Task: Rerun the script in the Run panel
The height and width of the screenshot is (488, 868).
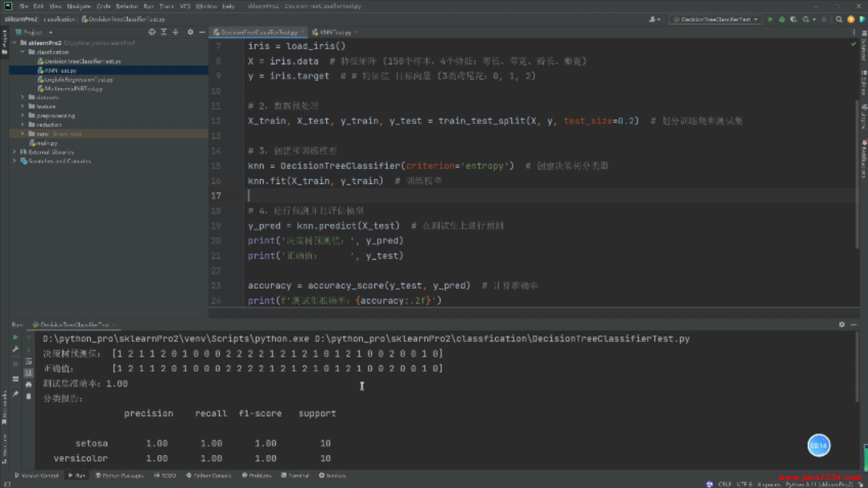Action: (15, 337)
